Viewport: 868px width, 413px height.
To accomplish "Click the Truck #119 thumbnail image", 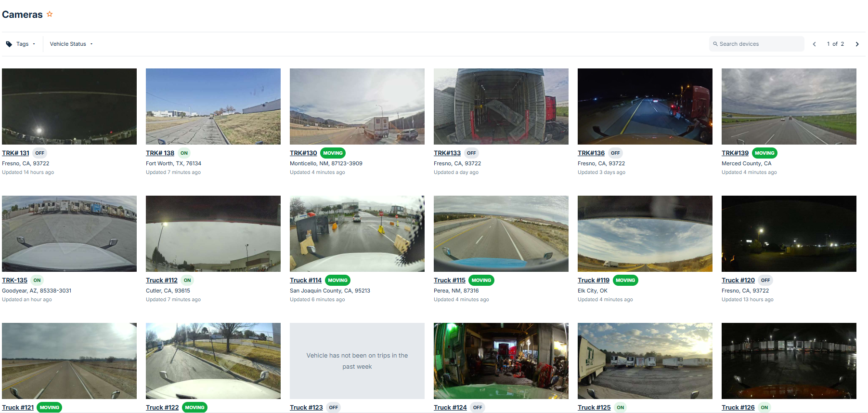I will (x=645, y=234).
